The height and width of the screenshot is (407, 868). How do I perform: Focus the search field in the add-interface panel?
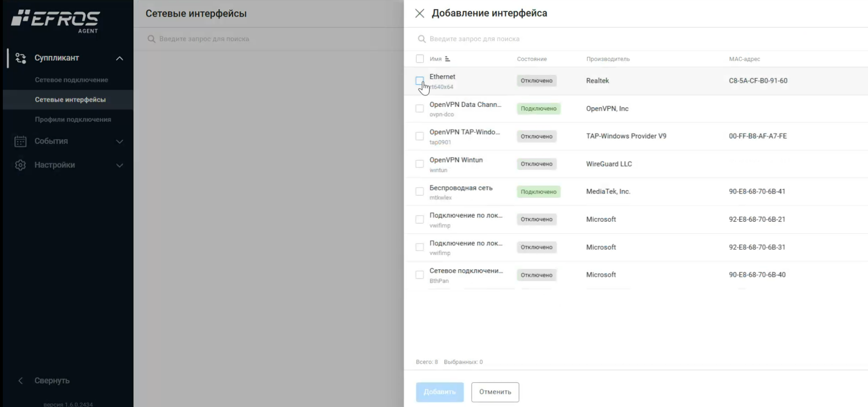[x=556, y=39]
